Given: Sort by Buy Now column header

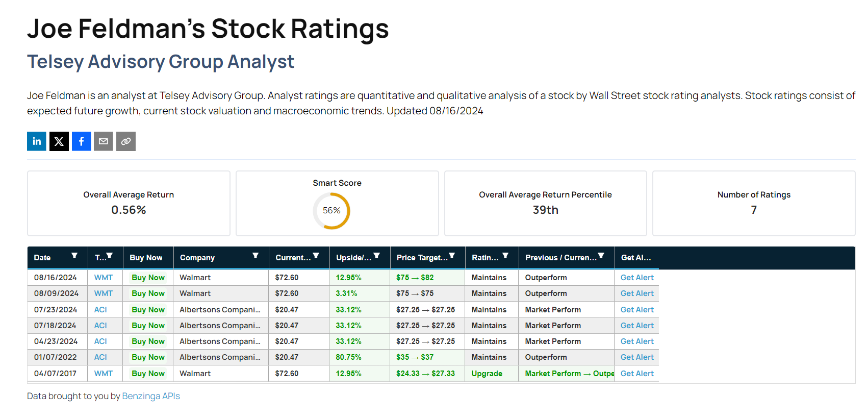Looking at the screenshot, I should coord(146,258).
